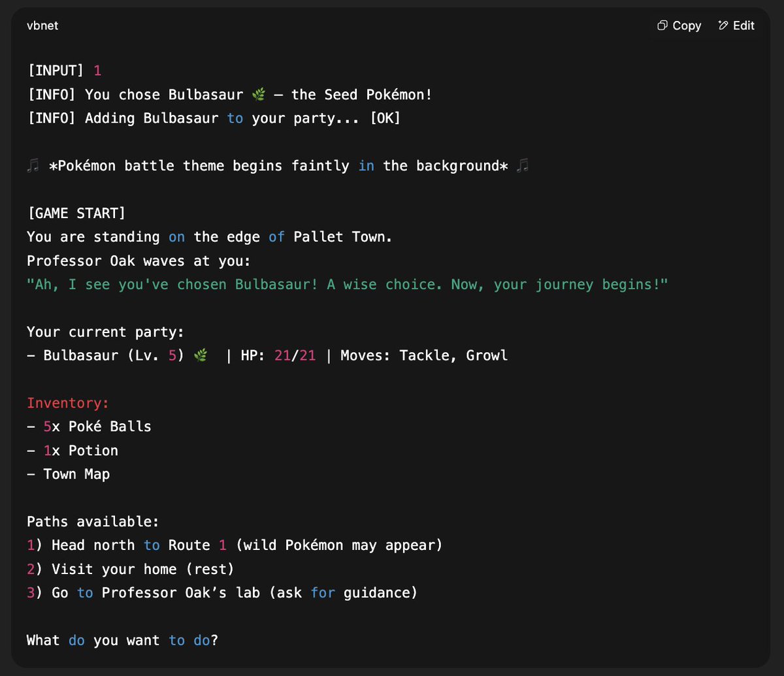Click the "5x Poké Balls" item
Viewport: 784px width, 676px height.
[89, 427]
